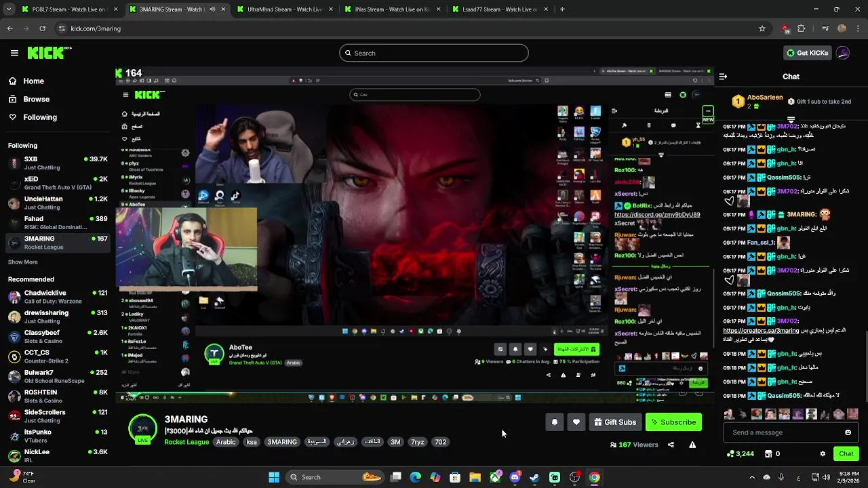The width and height of the screenshot is (868, 488).
Task: Collapse the chat panel arrow
Action: pos(723,77)
